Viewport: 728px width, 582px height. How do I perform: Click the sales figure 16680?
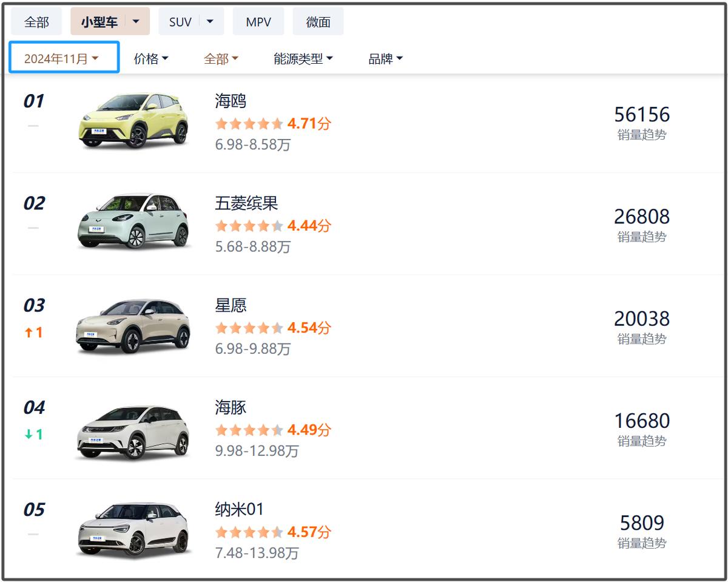pos(642,420)
